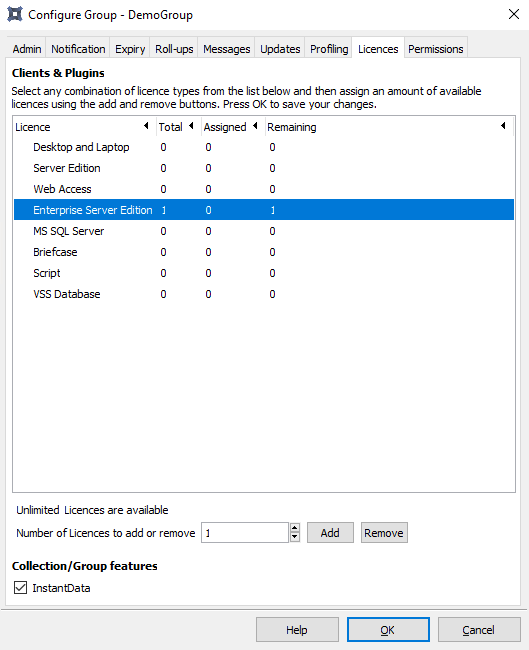529x650 pixels.
Task: Click the Remove licences button
Action: click(x=384, y=533)
